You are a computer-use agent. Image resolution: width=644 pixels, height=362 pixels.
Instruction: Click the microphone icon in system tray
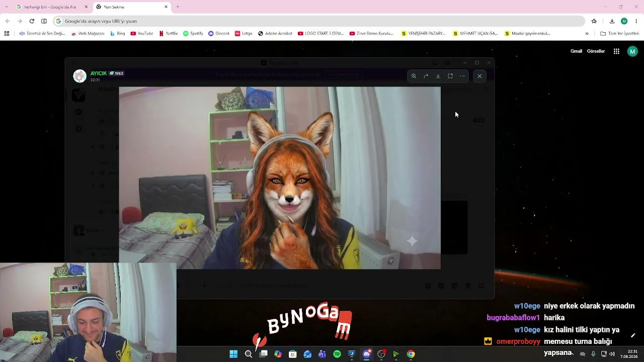(x=593, y=354)
